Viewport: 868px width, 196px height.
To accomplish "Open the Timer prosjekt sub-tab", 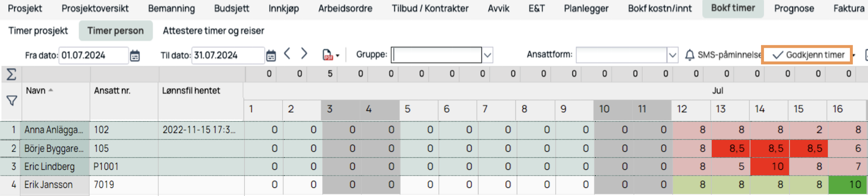I will point(38,31).
